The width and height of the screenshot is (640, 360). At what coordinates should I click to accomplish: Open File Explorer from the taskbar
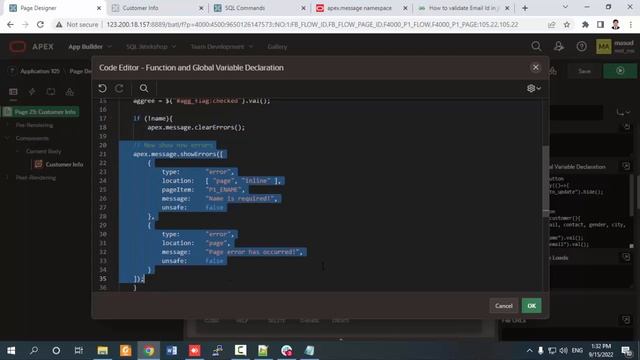point(102,350)
